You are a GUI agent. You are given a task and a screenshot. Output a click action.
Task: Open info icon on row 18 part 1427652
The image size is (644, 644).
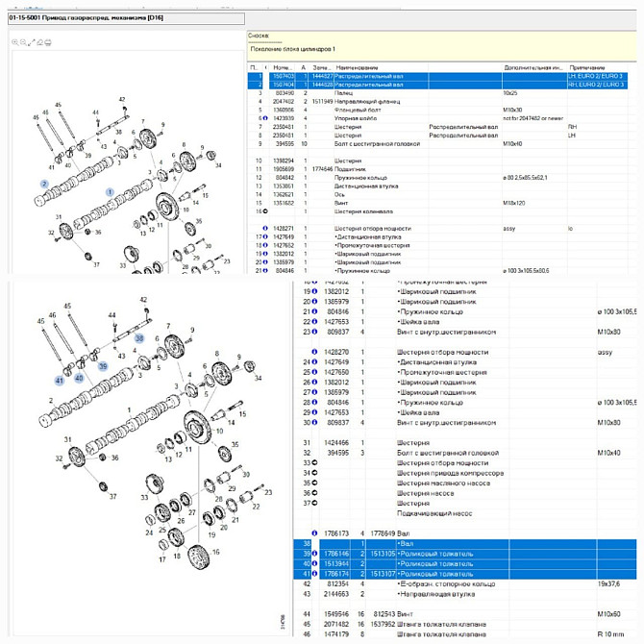pos(265,245)
